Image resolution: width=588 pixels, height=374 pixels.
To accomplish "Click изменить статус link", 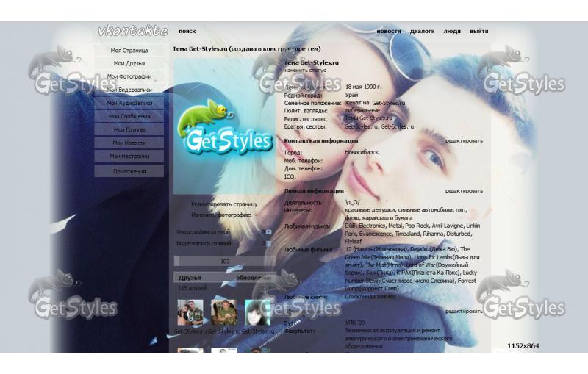I will (305, 70).
